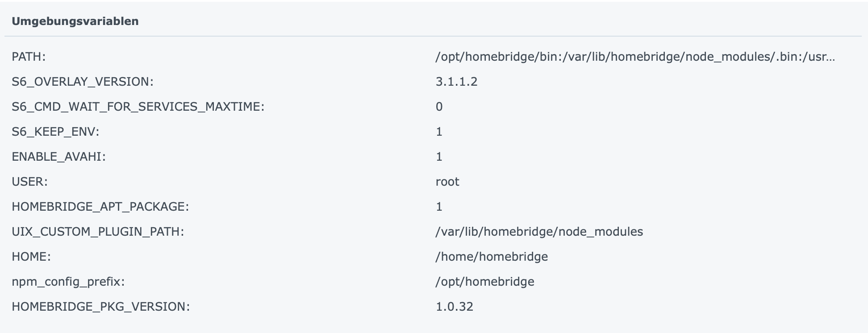The height and width of the screenshot is (333, 868).
Task: Click the /home/homebridge value
Action: (x=492, y=257)
